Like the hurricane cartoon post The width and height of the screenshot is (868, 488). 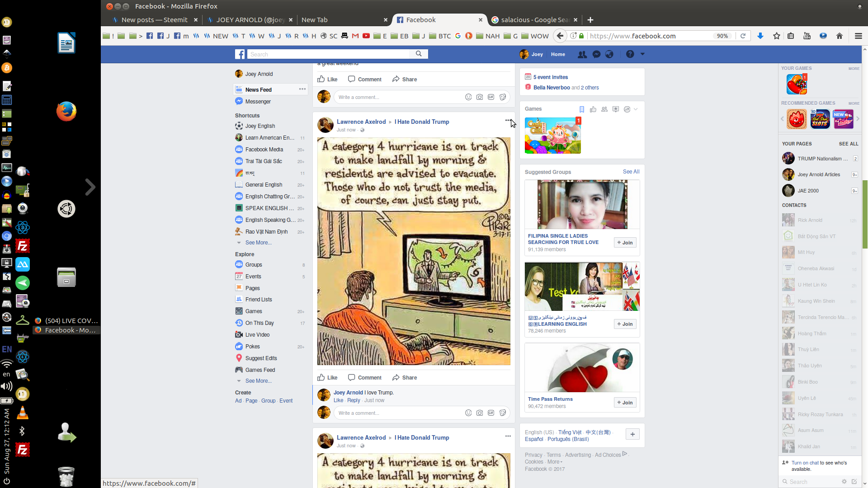pos(327,378)
